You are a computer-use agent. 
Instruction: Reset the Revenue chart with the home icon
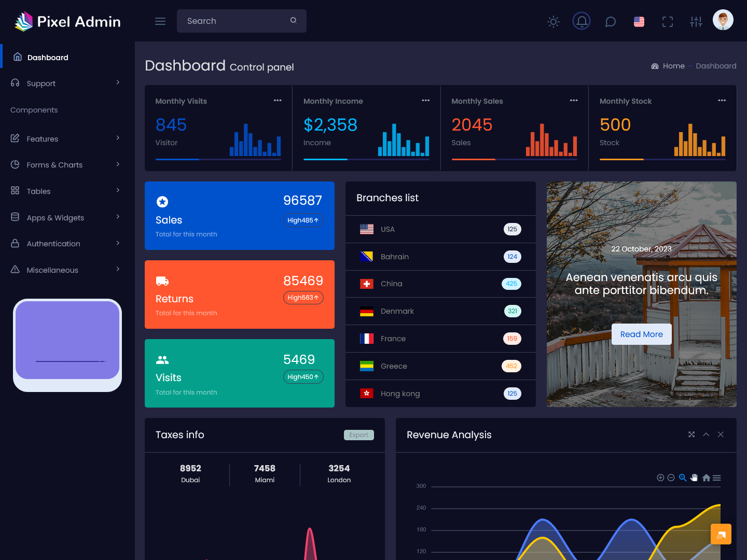(x=706, y=477)
